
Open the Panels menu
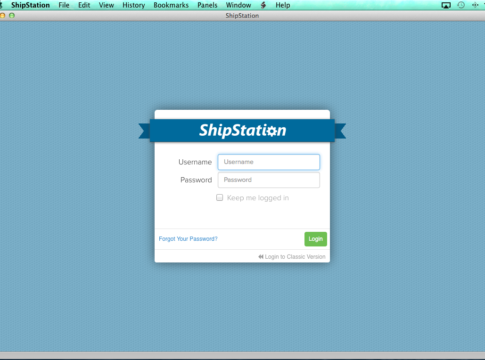click(207, 5)
